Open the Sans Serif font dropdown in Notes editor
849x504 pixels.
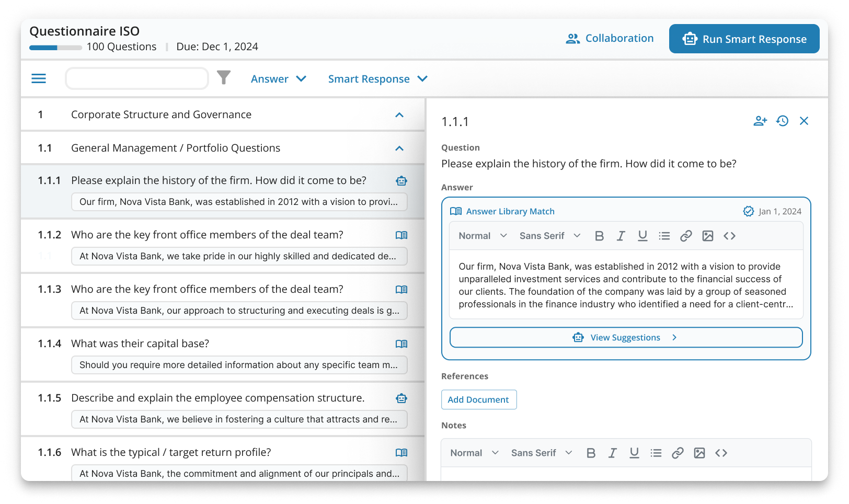pos(542,453)
